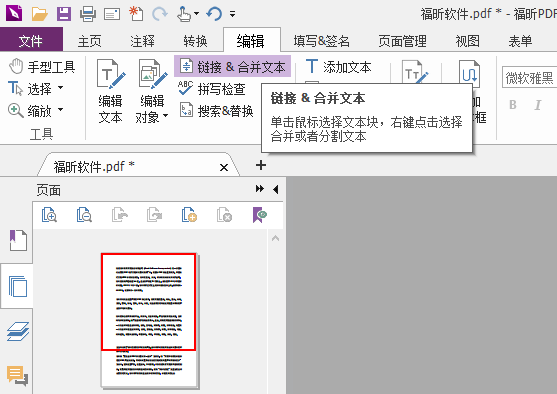Click the email envelope icon

[112, 14]
